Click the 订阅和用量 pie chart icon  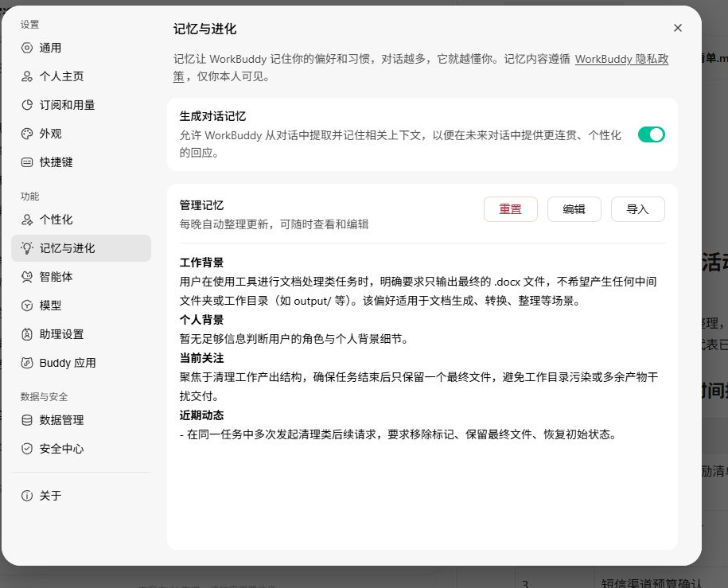pos(27,105)
